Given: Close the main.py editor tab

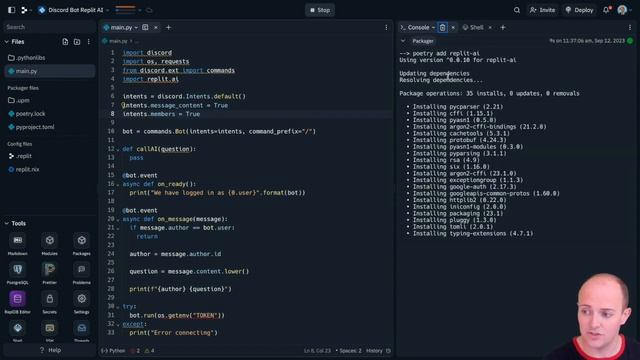Looking at the screenshot, I should [156, 27].
